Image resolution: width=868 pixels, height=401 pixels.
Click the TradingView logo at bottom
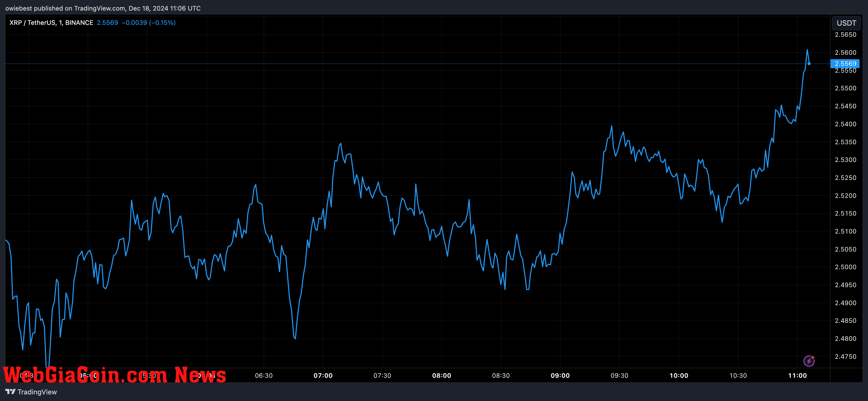point(31,392)
